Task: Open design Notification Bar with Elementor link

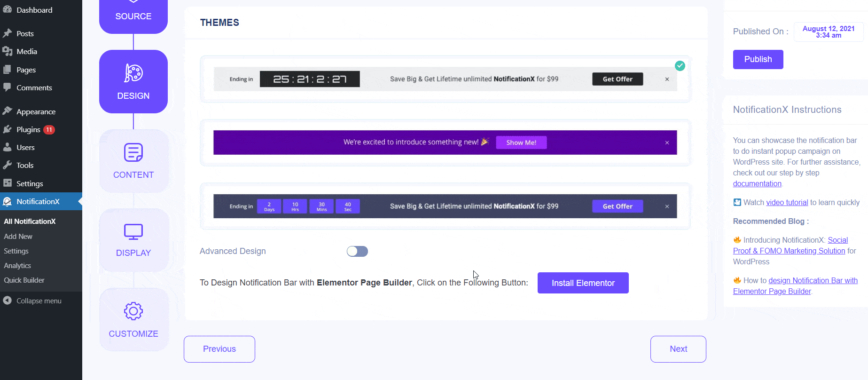Action: pyautogui.click(x=795, y=286)
